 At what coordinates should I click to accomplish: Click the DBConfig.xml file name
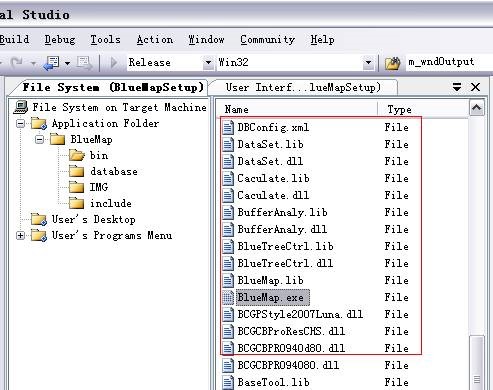tap(273, 127)
